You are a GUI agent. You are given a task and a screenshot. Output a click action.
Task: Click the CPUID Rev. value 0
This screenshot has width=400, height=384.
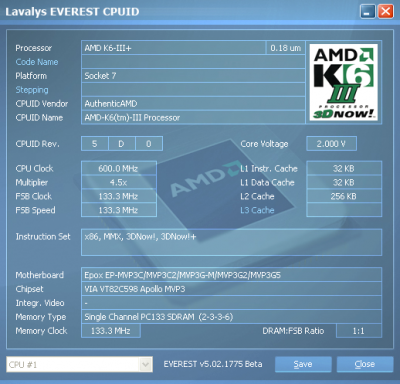click(x=149, y=144)
